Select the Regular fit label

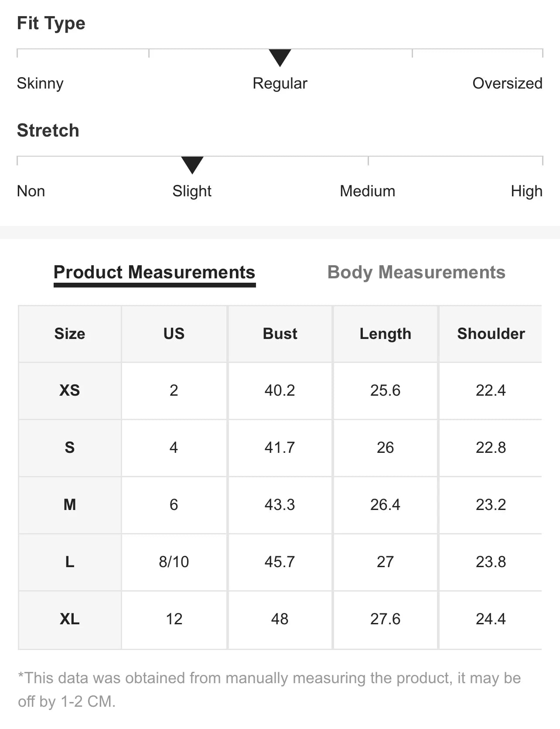click(280, 83)
